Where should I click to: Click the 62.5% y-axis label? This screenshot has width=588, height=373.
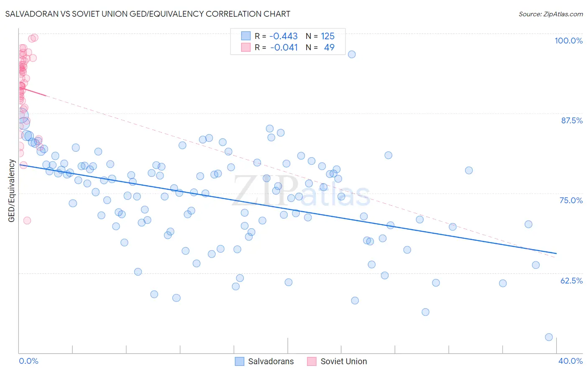click(571, 281)
